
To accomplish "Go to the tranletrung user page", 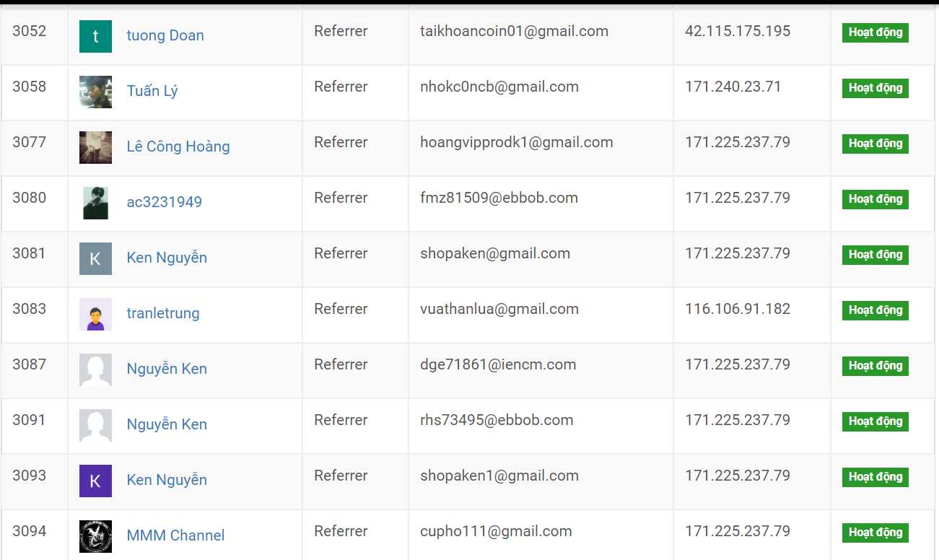I will click(163, 313).
